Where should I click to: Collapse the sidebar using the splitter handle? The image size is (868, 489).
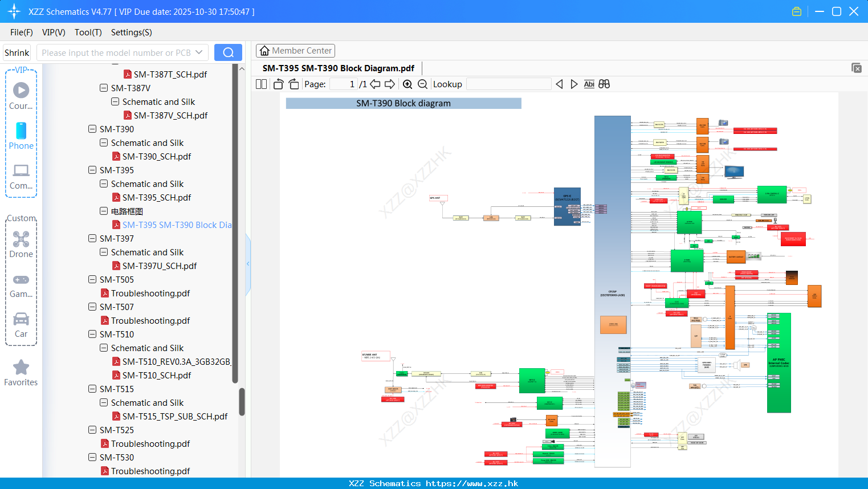[x=248, y=264]
